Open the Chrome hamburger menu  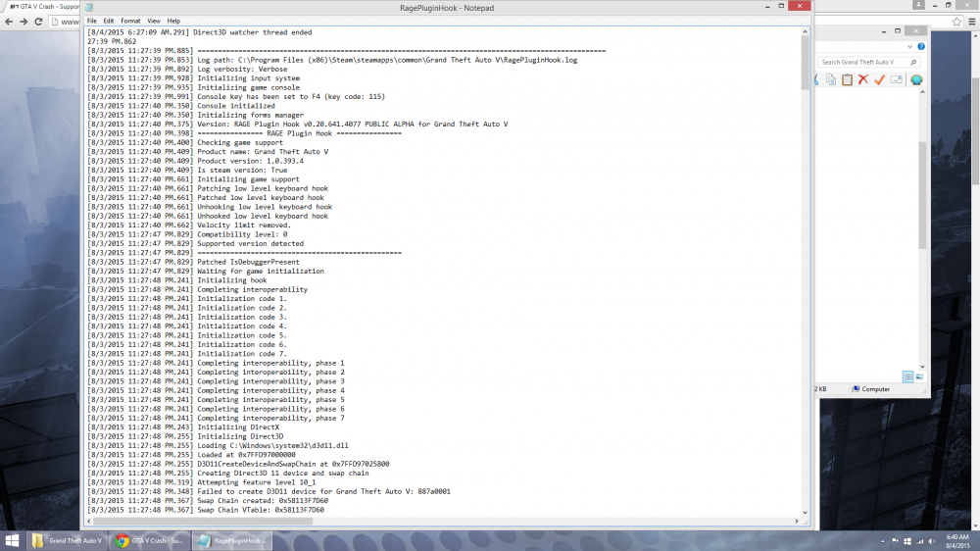pos(972,22)
